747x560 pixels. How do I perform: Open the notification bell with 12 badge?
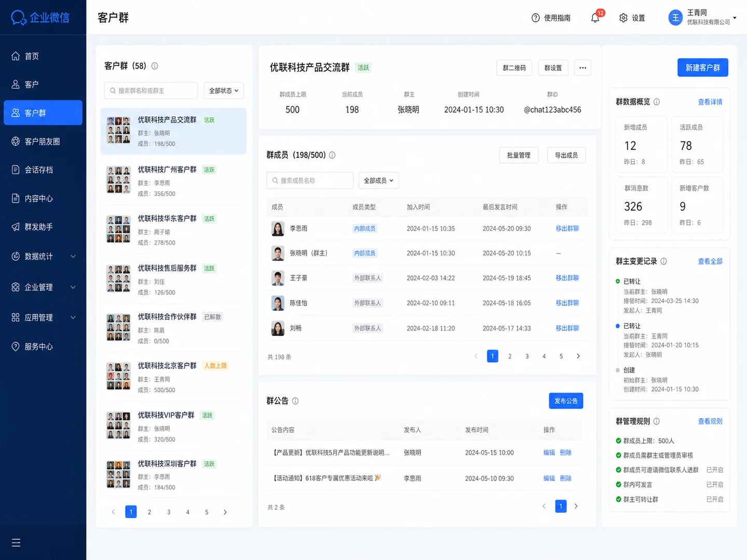[595, 18]
